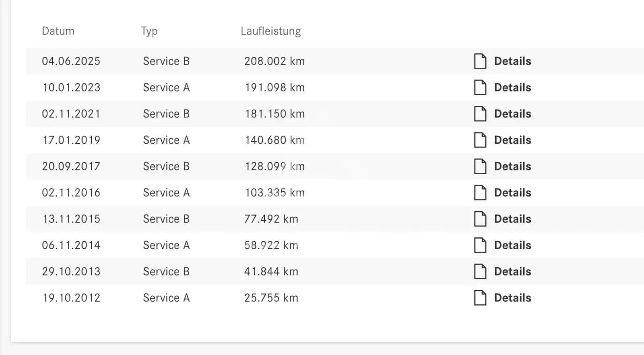Open Details for 25.755 km service
644x355 pixels.
tap(512, 298)
